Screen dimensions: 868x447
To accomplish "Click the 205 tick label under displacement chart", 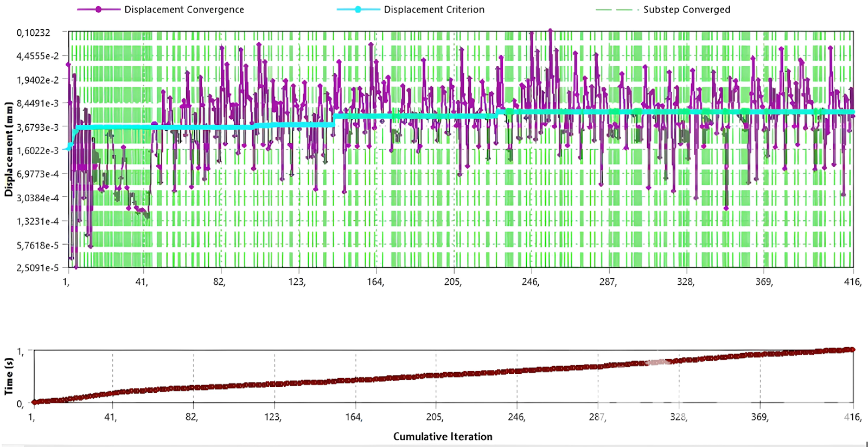I will tap(452, 282).
